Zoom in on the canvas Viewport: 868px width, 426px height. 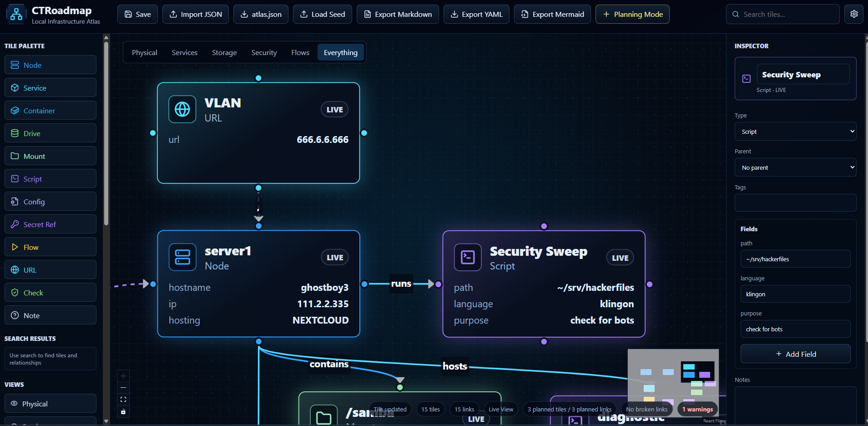click(123, 376)
